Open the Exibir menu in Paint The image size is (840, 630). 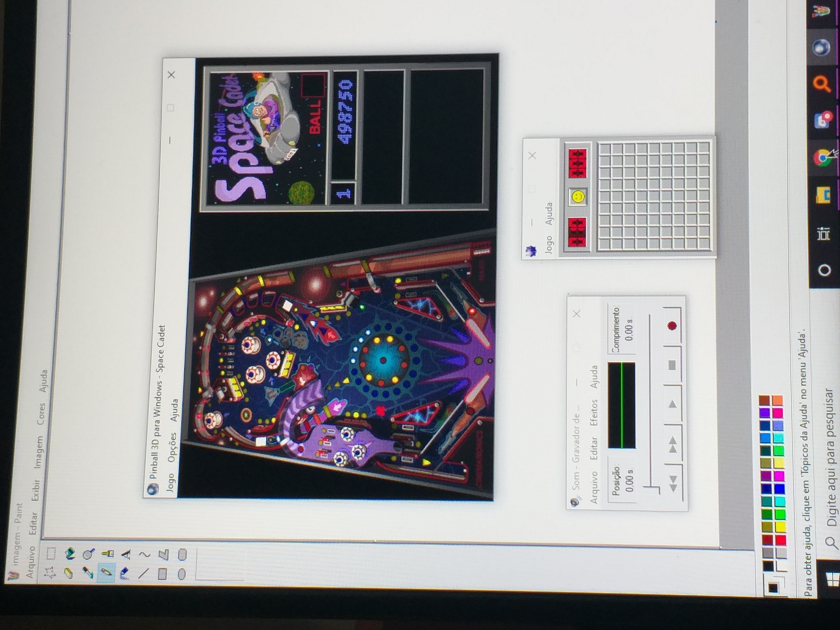pos(36,490)
